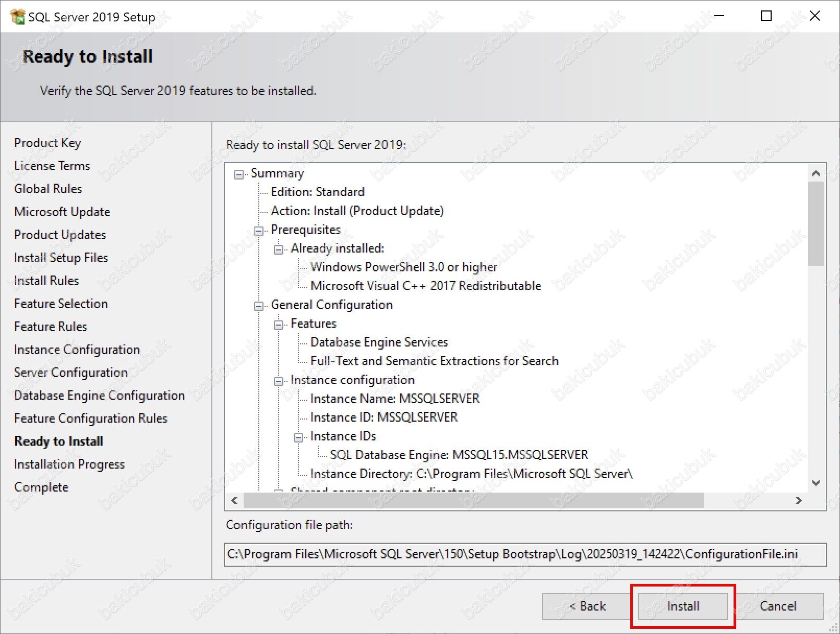Viewport: 840px width, 634px height.
Task: Select the Complete step
Action: (41, 487)
